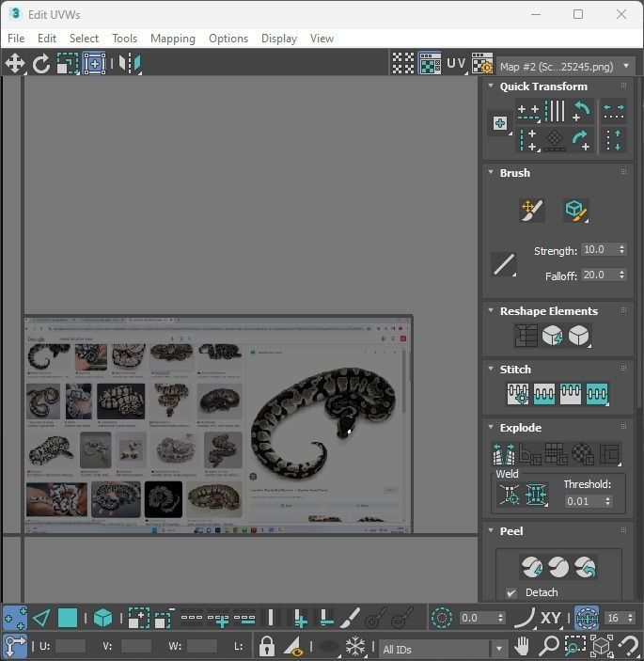
Task: Click Stitch Custom rightmost icon
Action: (x=597, y=394)
